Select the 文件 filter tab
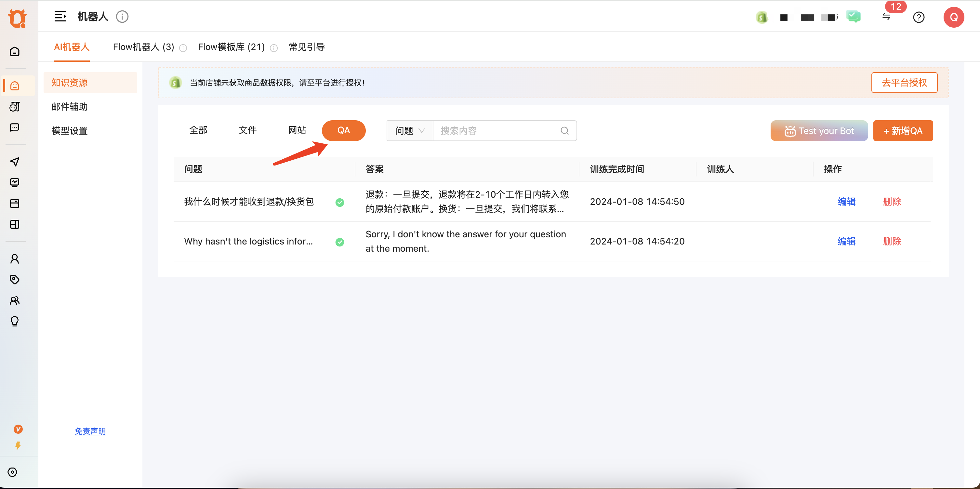 (247, 130)
